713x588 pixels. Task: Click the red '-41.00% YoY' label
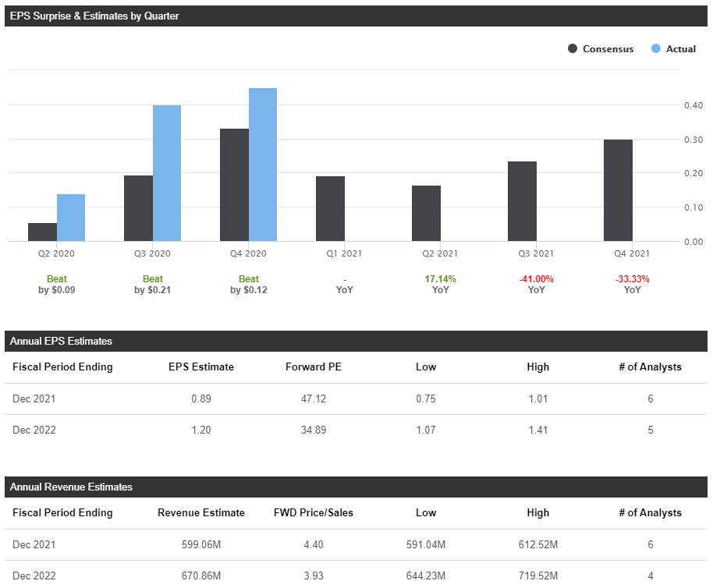(x=536, y=284)
